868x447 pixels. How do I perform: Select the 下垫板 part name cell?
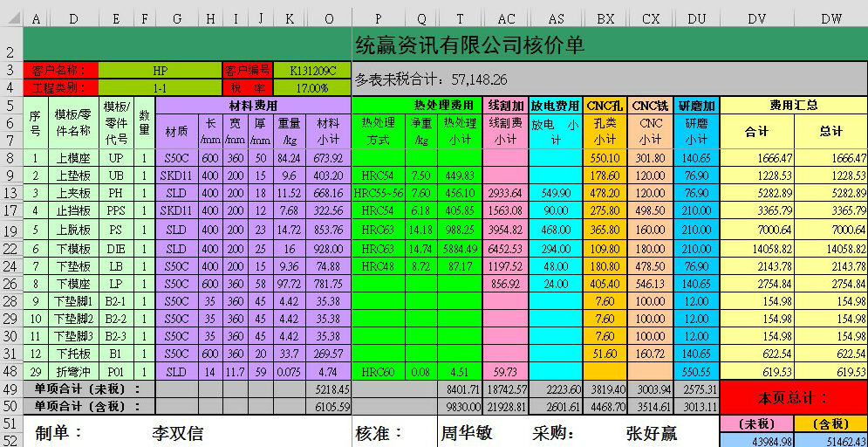[73, 266]
